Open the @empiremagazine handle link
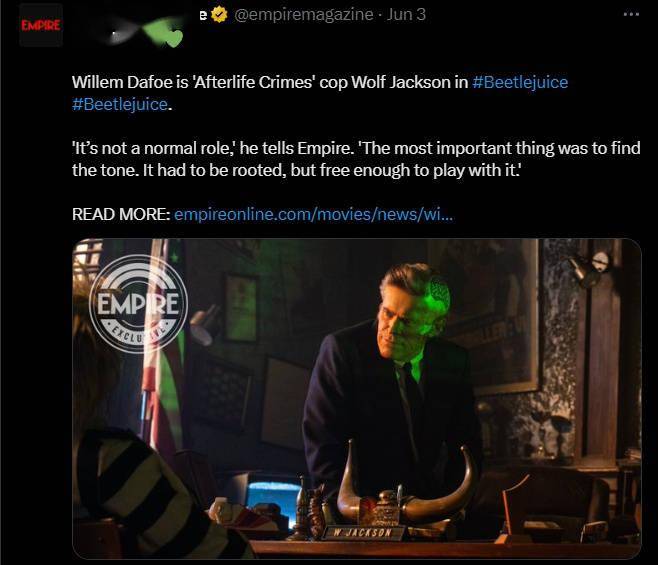This screenshot has width=658, height=565. point(303,15)
